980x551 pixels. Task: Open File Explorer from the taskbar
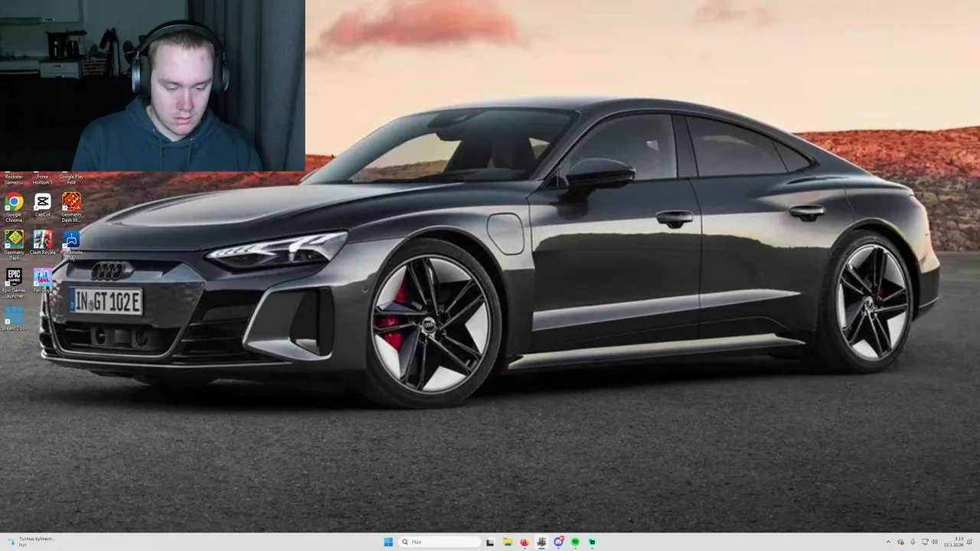507,542
